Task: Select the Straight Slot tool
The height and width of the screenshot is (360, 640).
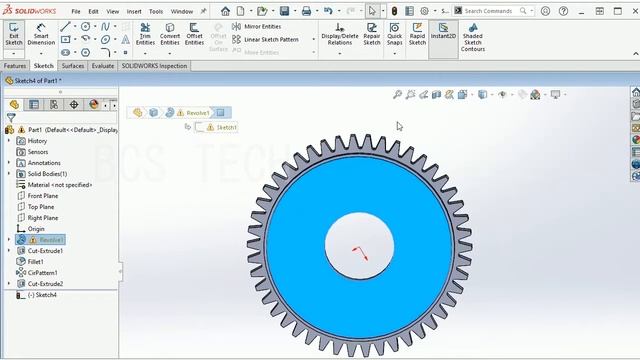Action: point(65,52)
